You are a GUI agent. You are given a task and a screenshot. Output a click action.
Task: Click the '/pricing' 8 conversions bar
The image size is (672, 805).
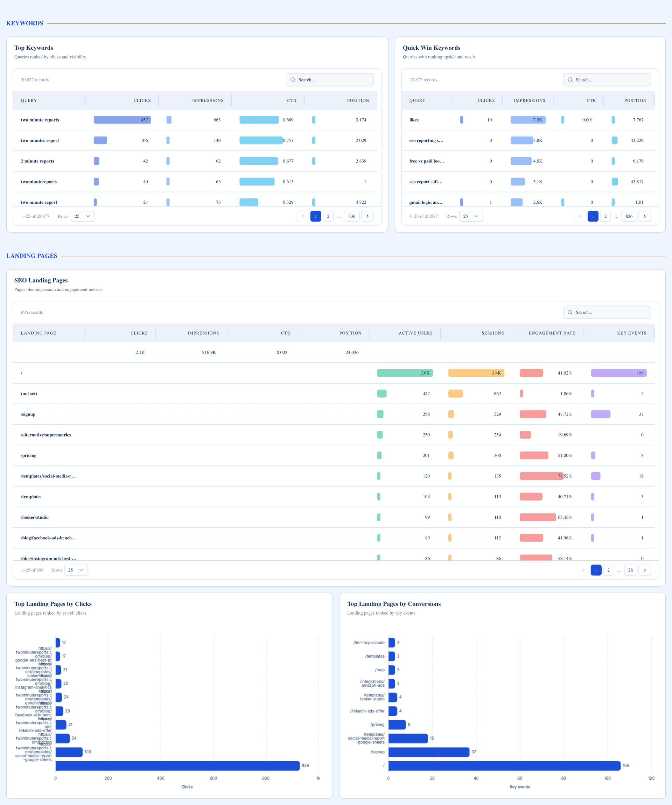click(397, 724)
